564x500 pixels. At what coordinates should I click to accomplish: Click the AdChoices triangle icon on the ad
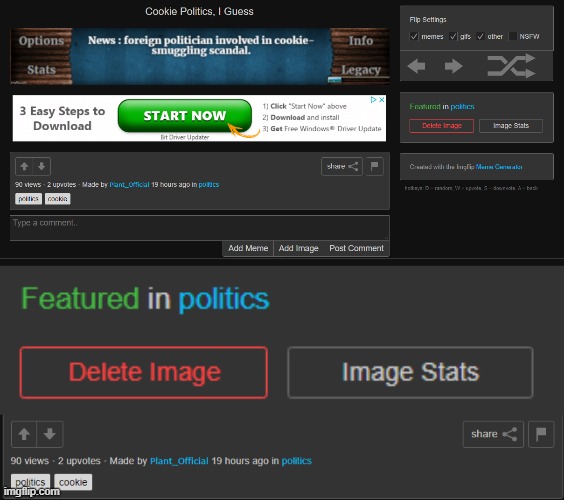click(373, 100)
